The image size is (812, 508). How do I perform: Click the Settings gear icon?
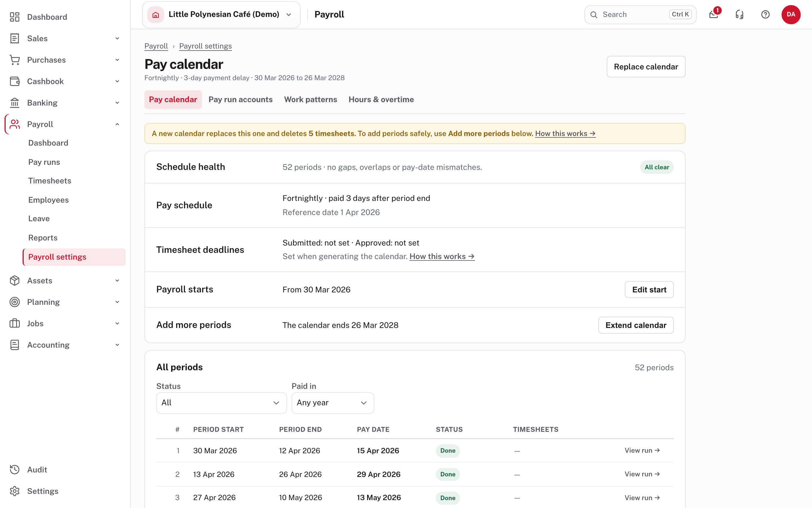[14, 491]
